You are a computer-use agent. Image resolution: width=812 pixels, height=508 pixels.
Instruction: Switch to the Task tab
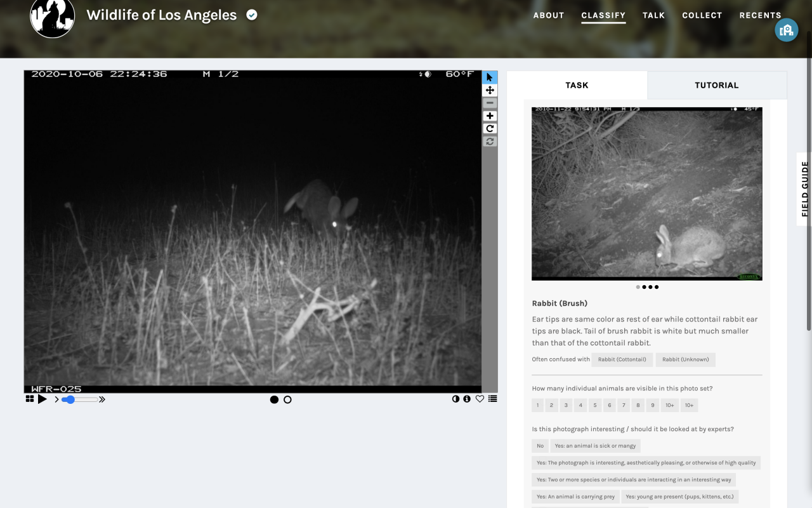coord(577,85)
